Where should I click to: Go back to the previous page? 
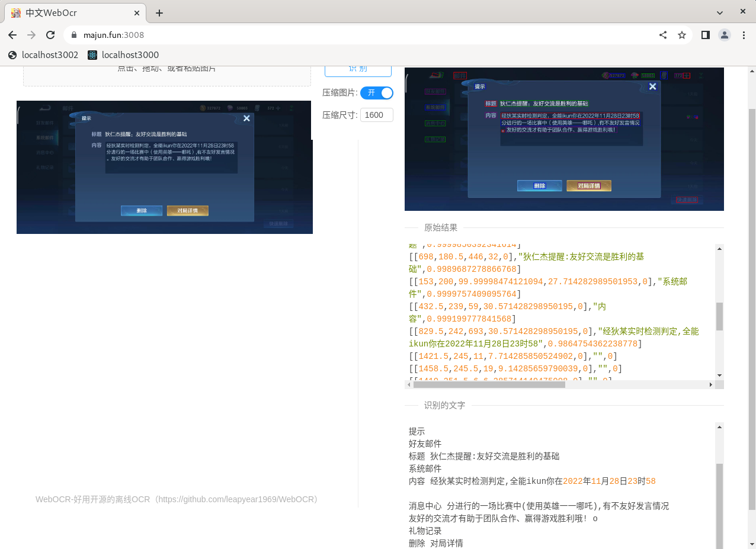[x=12, y=35]
